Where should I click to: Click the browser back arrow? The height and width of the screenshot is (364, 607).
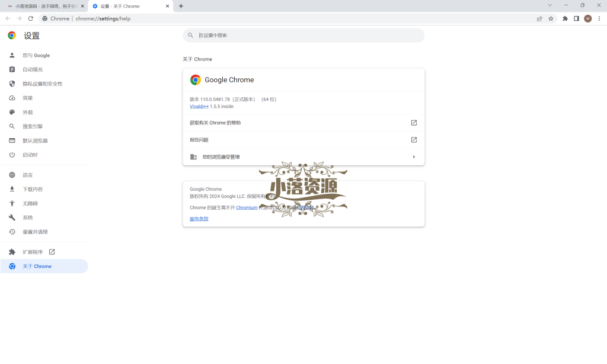click(x=8, y=18)
